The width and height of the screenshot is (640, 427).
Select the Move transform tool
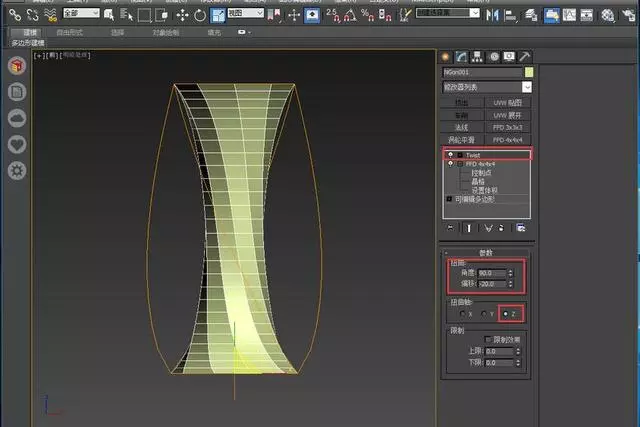click(x=182, y=14)
